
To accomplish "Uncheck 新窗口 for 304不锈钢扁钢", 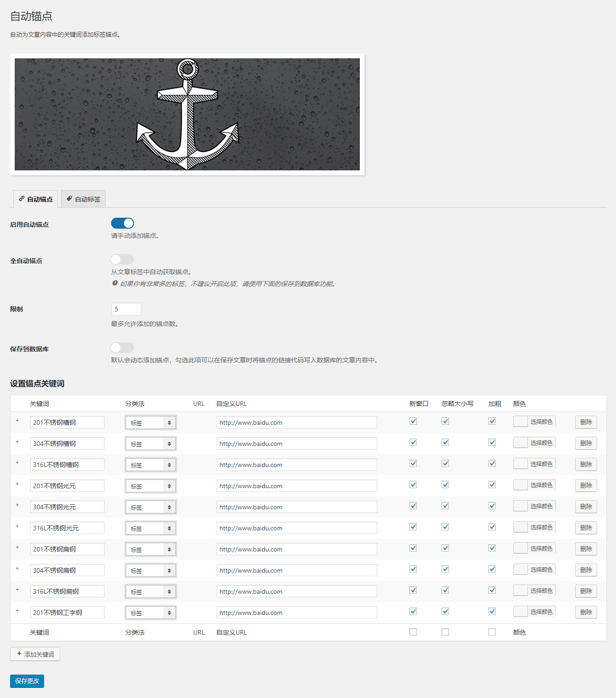I will pyautogui.click(x=413, y=569).
